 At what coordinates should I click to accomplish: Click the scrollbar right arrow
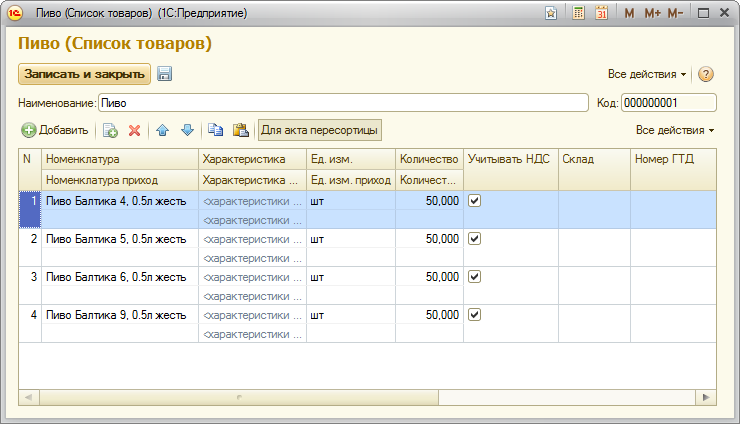706,397
